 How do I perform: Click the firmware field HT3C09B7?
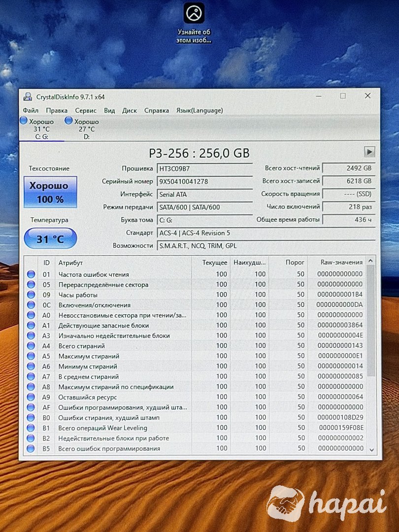(204, 168)
